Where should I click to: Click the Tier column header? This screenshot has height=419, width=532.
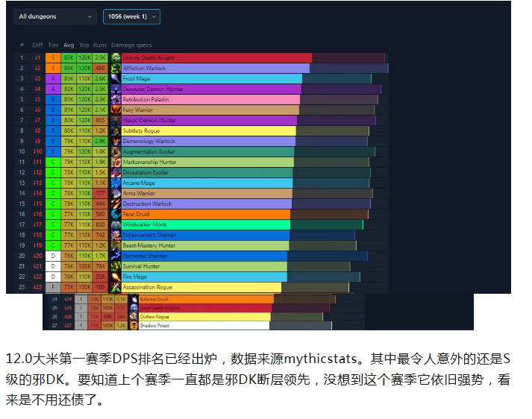tap(53, 45)
